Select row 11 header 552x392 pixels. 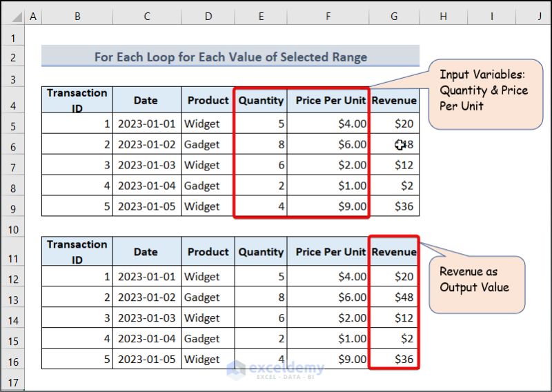click(x=13, y=251)
